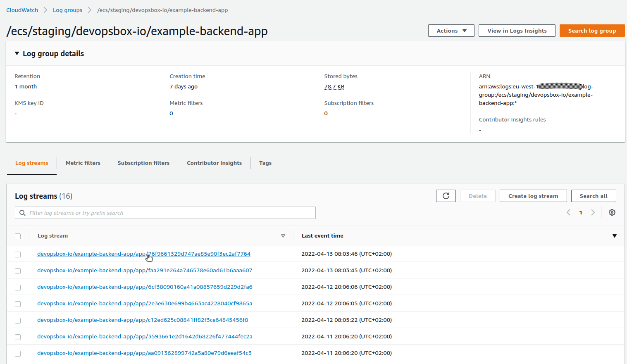Image resolution: width=627 pixels, height=364 pixels.
Task: Select the checkbox for all log streams
Action: point(18,236)
